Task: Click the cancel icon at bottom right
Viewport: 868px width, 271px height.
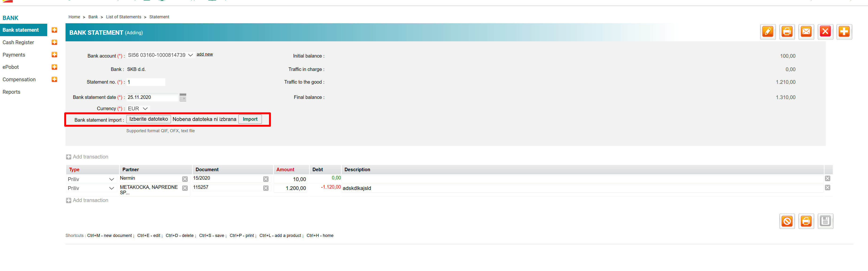Action: (x=787, y=221)
